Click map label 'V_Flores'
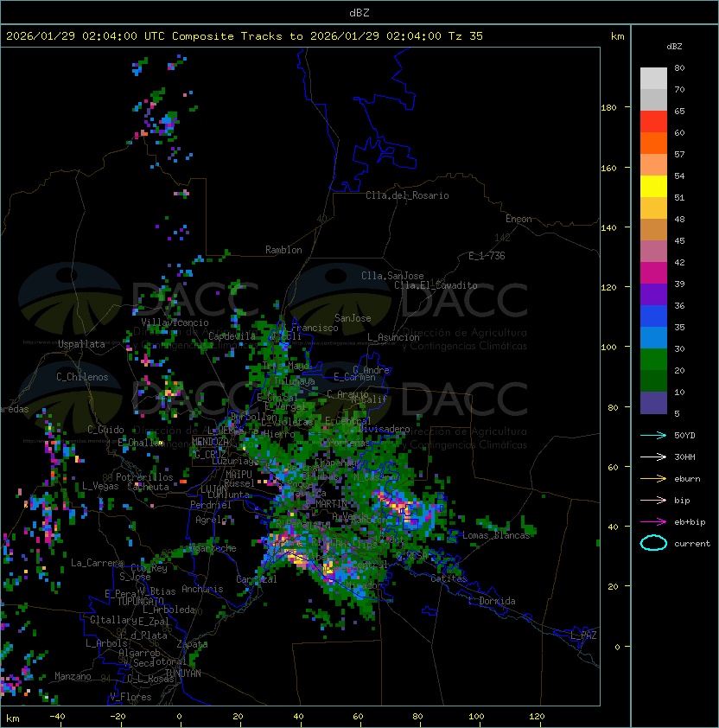This screenshot has width=719, height=728. click(x=130, y=697)
